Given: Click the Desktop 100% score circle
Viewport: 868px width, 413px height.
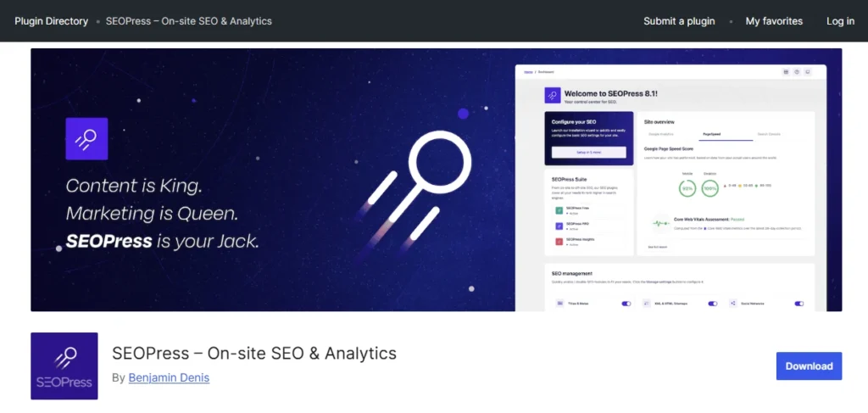Looking at the screenshot, I should [x=709, y=188].
